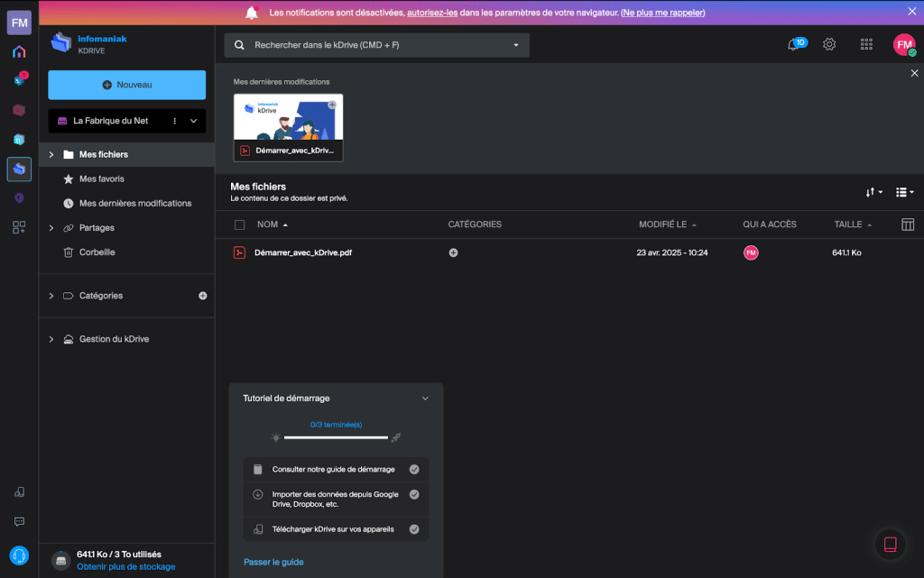
Task: Click the blue Nouveau button
Action: (126, 85)
